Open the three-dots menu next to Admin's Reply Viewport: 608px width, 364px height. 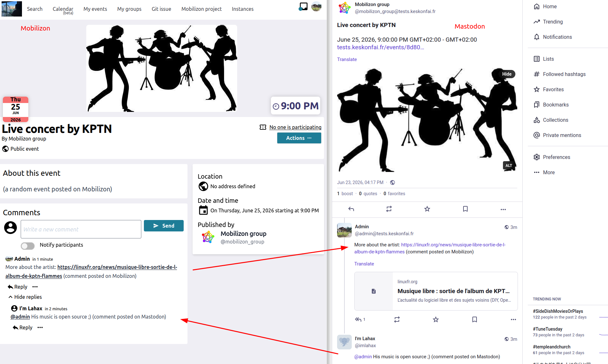pos(35,287)
